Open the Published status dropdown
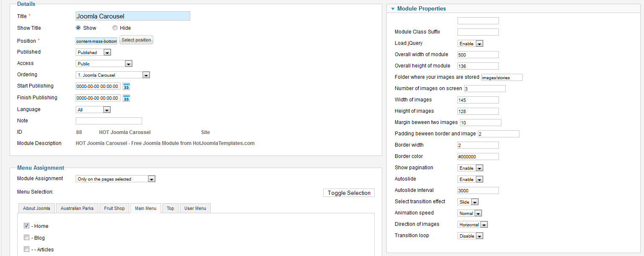This screenshot has width=644, height=256. pos(93,52)
